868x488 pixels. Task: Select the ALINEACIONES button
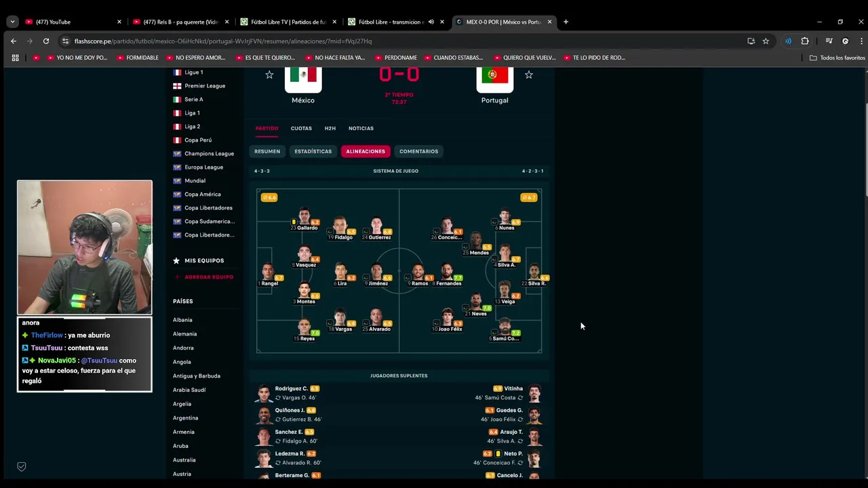[366, 151]
